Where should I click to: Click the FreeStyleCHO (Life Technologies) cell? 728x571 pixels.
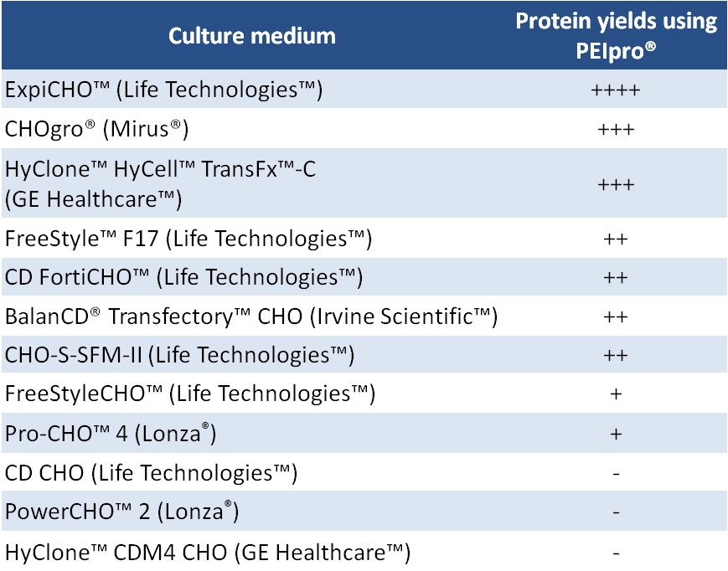[190, 393]
